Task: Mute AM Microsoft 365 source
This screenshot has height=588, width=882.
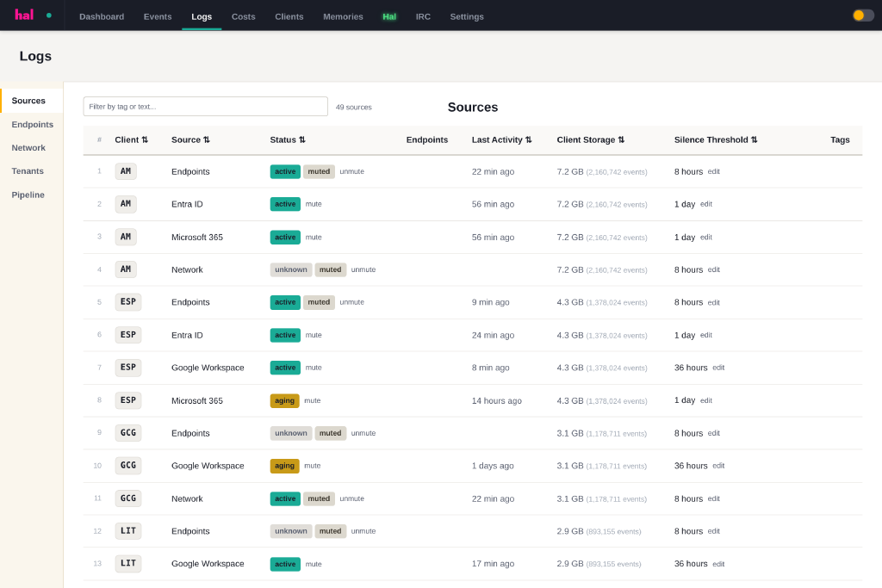Action: 314,238
